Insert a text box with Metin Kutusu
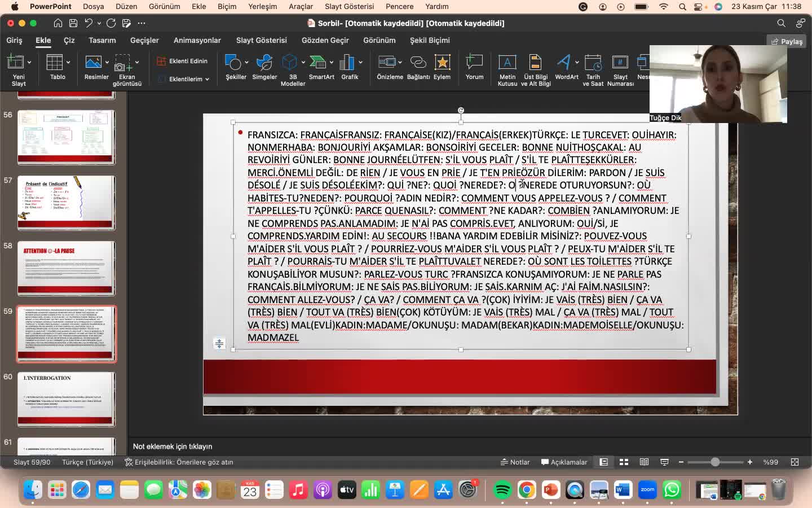 [x=507, y=63]
